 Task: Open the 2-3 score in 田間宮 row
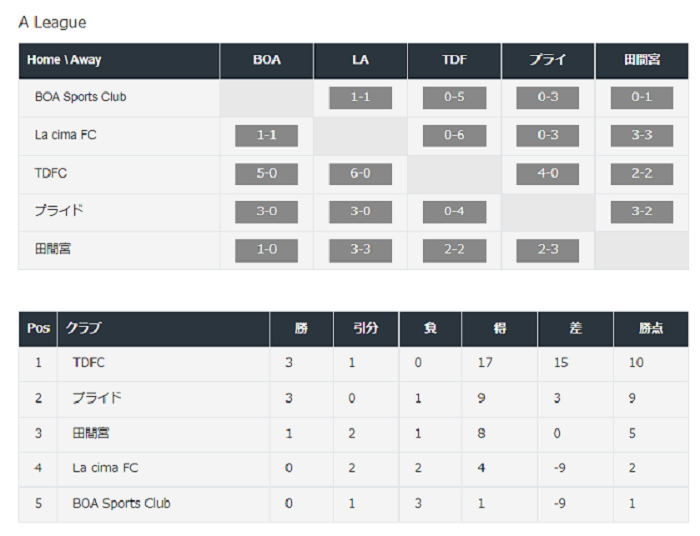click(x=548, y=250)
